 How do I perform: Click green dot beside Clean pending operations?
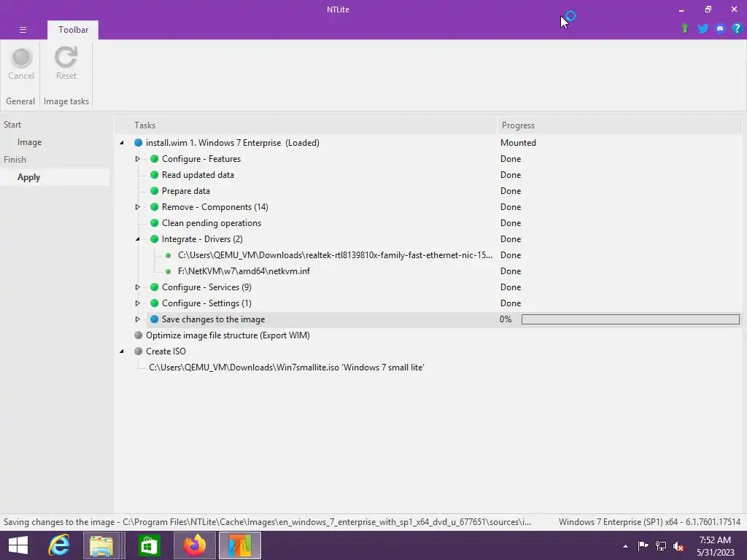click(155, 223)
